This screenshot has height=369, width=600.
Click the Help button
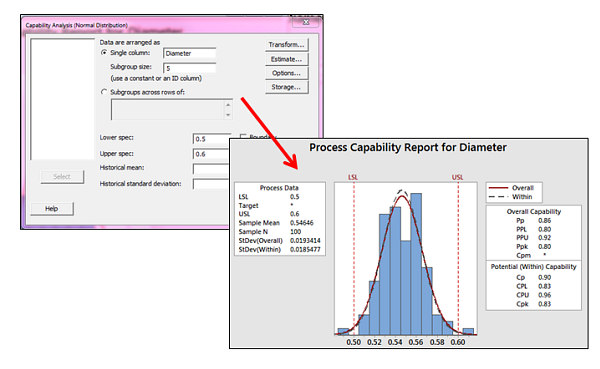pos(52,209)
